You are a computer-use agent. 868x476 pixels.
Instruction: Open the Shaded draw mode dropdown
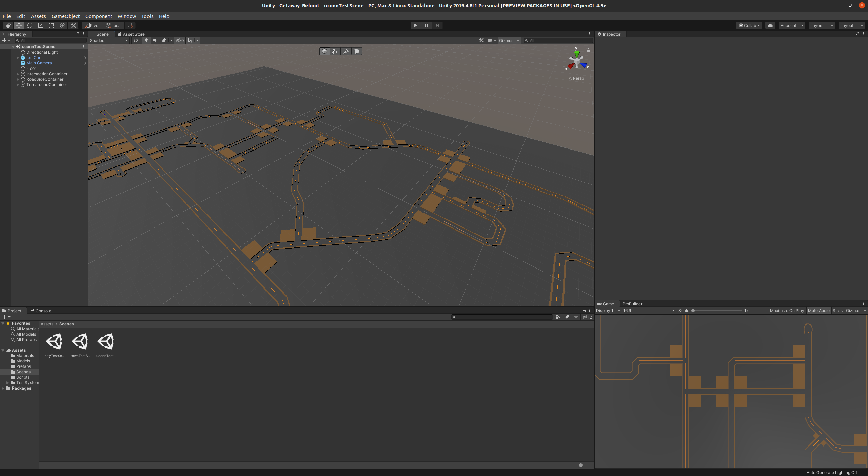(x=108, y=40)
